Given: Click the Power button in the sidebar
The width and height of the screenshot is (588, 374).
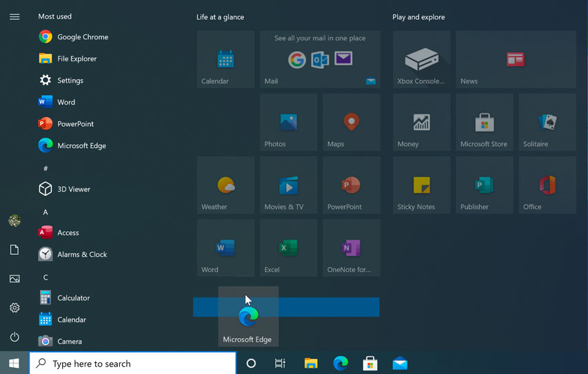Looking at the screenshot, I should coord(14,337).
